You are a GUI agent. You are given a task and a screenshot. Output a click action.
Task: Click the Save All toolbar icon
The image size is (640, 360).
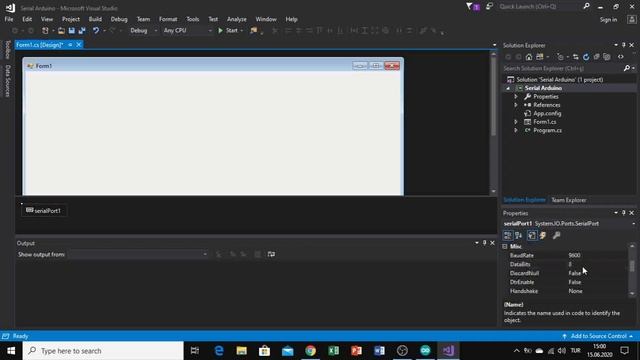82,31
